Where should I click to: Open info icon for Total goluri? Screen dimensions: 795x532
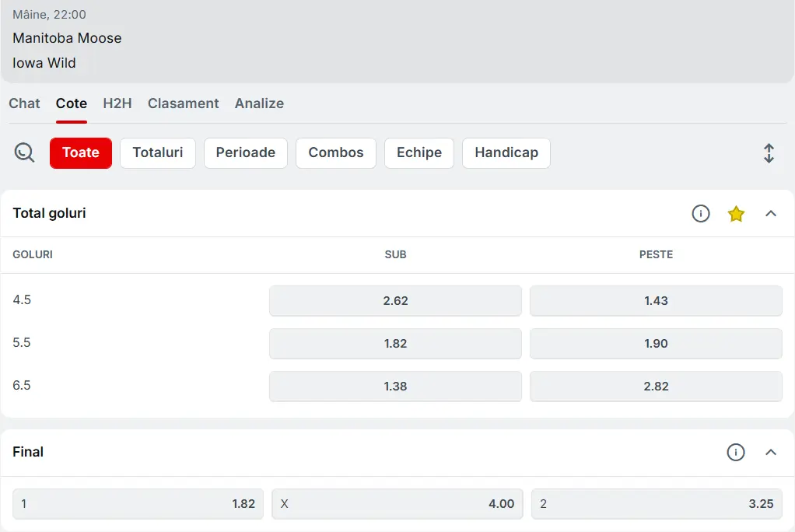701,213
